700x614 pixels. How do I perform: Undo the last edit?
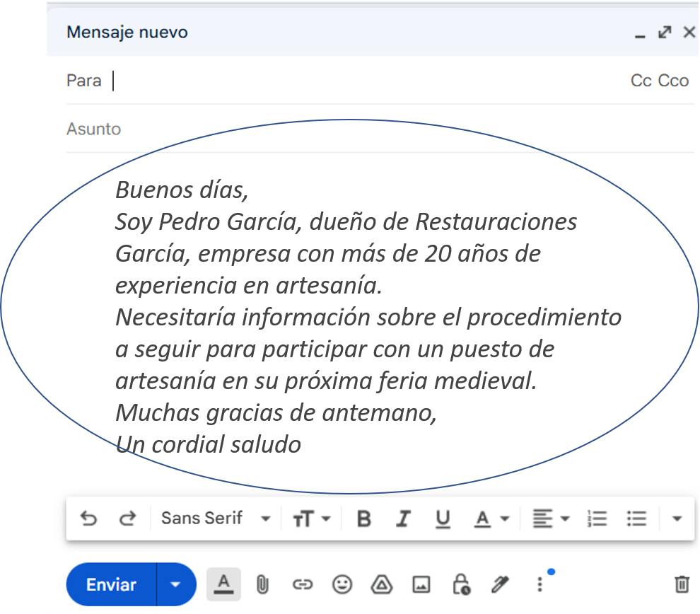coord(89,519)
